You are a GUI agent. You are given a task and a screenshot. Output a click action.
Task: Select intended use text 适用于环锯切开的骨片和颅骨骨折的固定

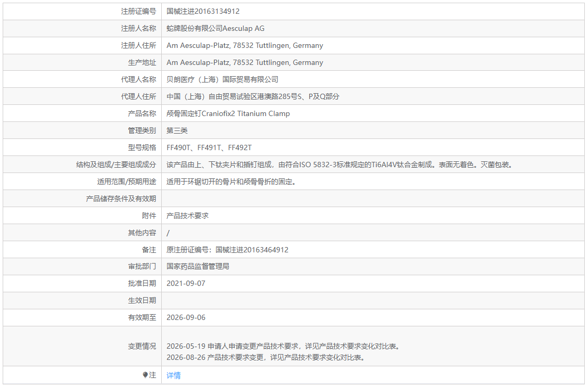pyautogui.click(x=231, y=182)
